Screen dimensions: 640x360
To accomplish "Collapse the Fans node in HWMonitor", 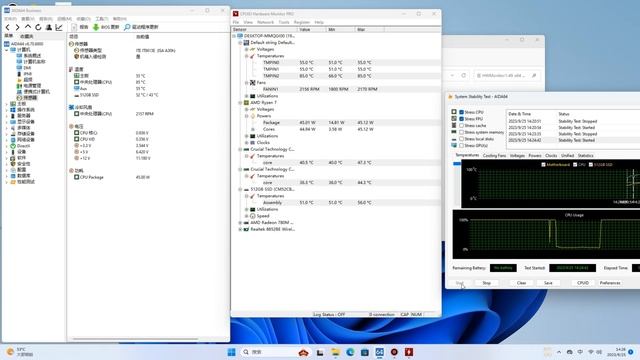I will coord(247,83).
